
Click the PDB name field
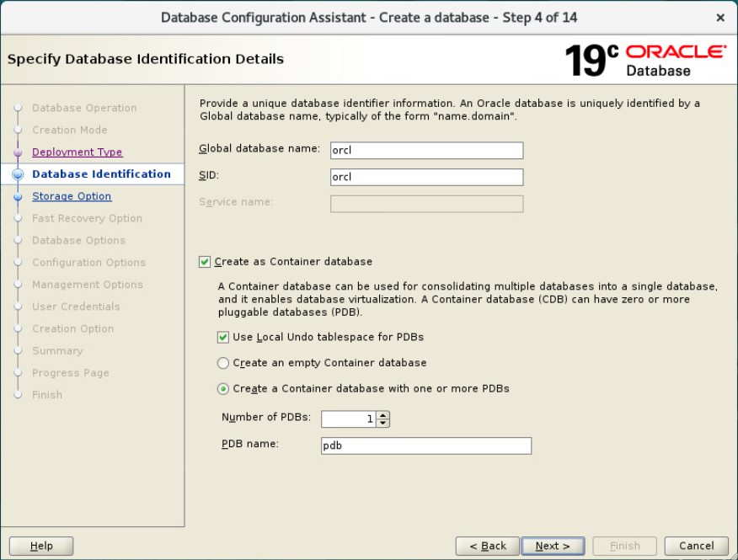pos(426,445)
